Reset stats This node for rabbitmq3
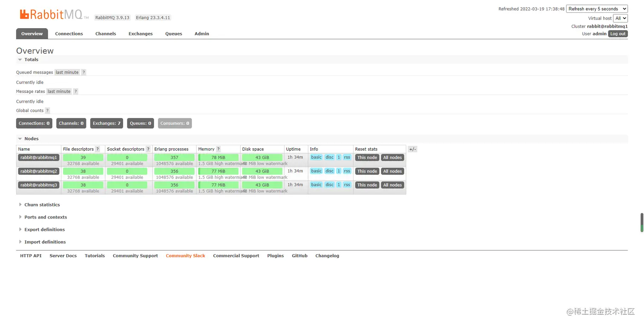Image resolution: width=644 pixels, height=325 pixels. pos(367,185)
